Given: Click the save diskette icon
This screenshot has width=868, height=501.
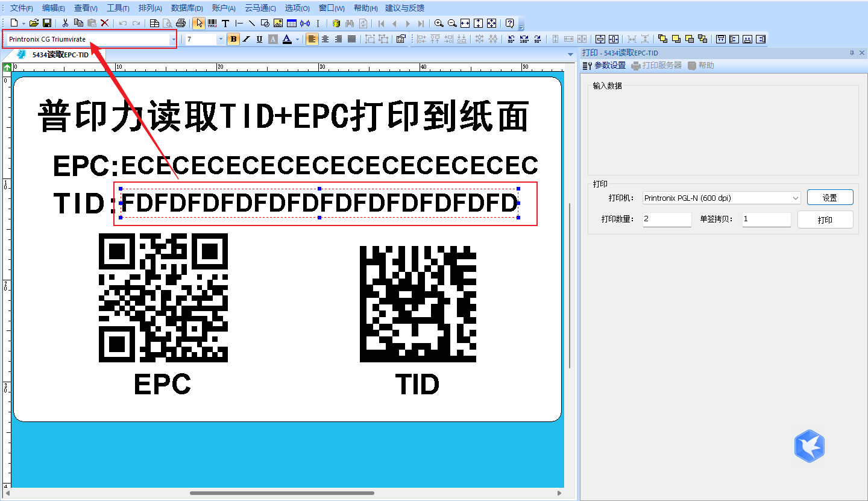Looking at the screenshot, I should coord(46,23).
